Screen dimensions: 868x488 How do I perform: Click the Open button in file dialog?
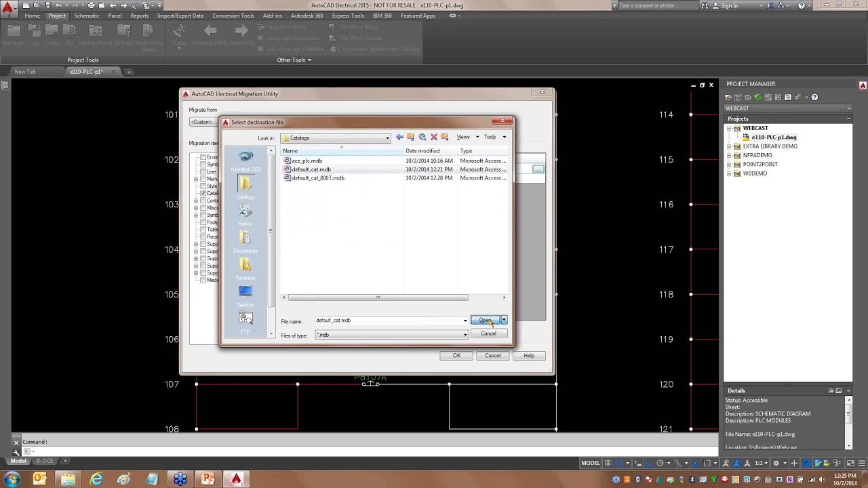(x=485, y=320)
